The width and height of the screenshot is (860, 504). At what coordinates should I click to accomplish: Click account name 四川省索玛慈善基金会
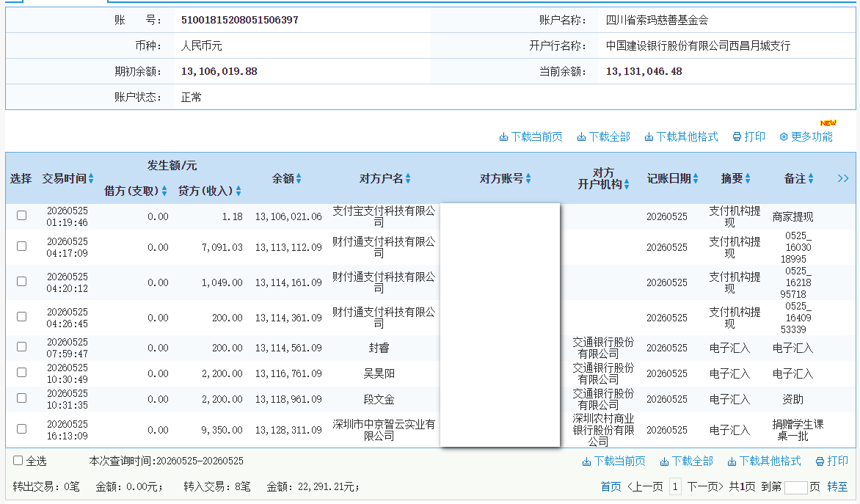pyautogui.click(x=657, y=21)
